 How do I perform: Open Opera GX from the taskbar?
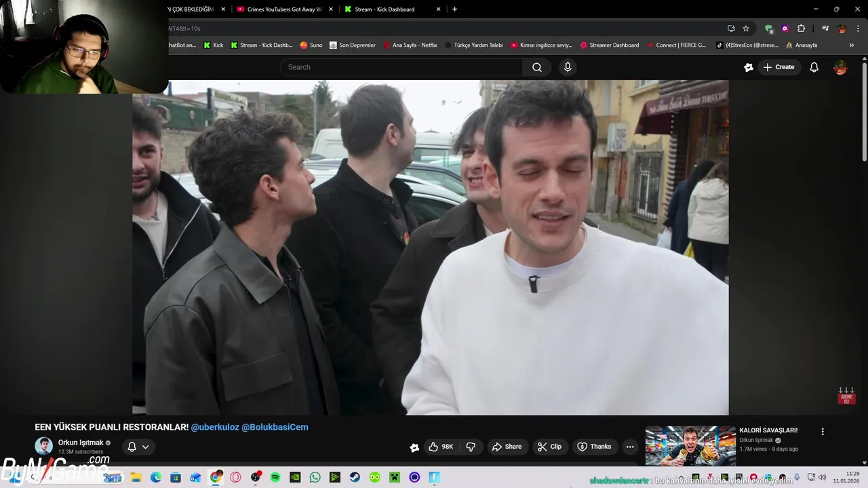coord(235,477)
